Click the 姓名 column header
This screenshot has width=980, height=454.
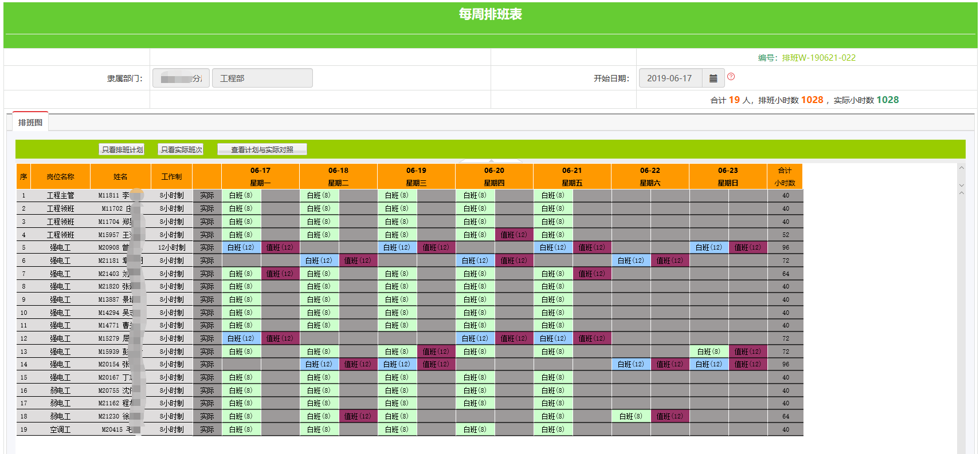tap(120, 176)
